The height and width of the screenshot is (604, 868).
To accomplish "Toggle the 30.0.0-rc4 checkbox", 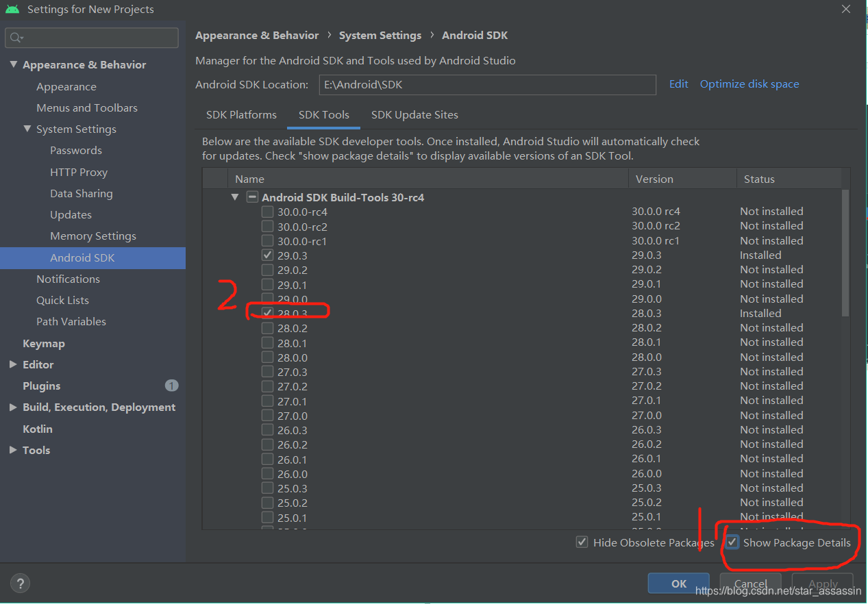I will 267,212.
